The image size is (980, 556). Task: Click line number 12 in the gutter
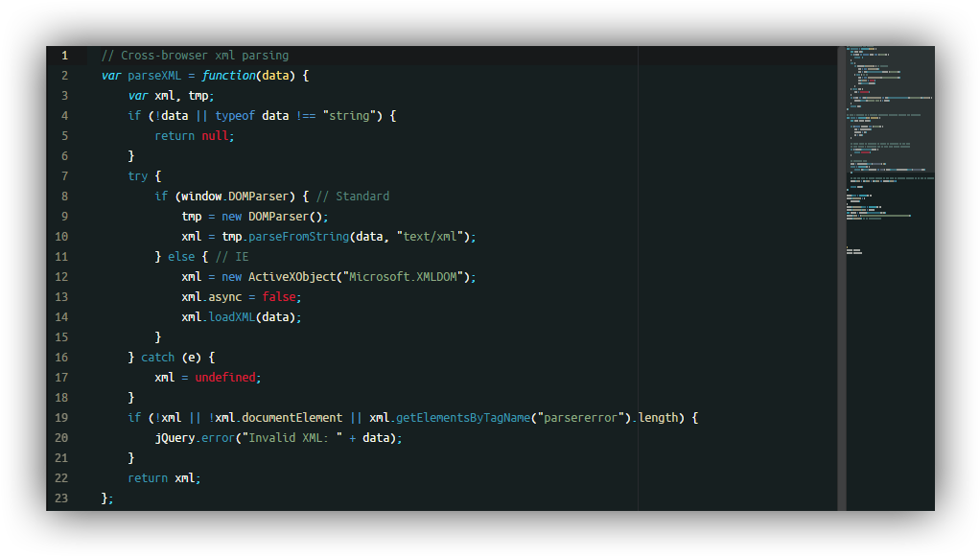click(63, 277)
